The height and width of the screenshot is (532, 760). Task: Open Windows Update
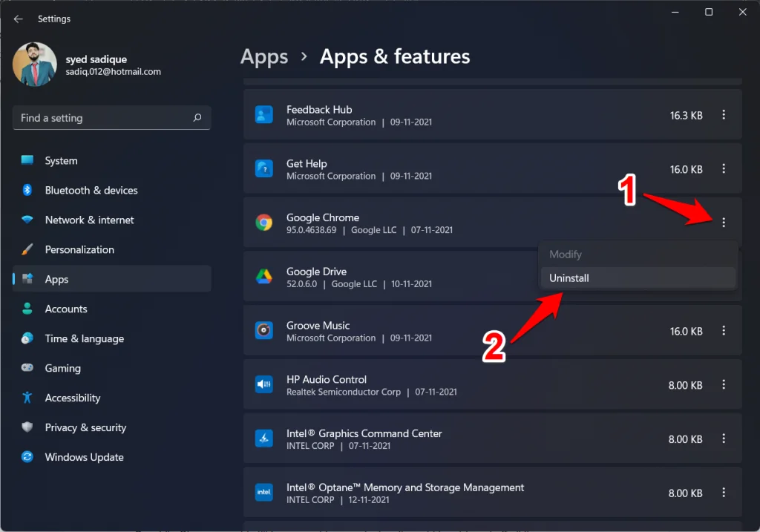tap(111, 457)
